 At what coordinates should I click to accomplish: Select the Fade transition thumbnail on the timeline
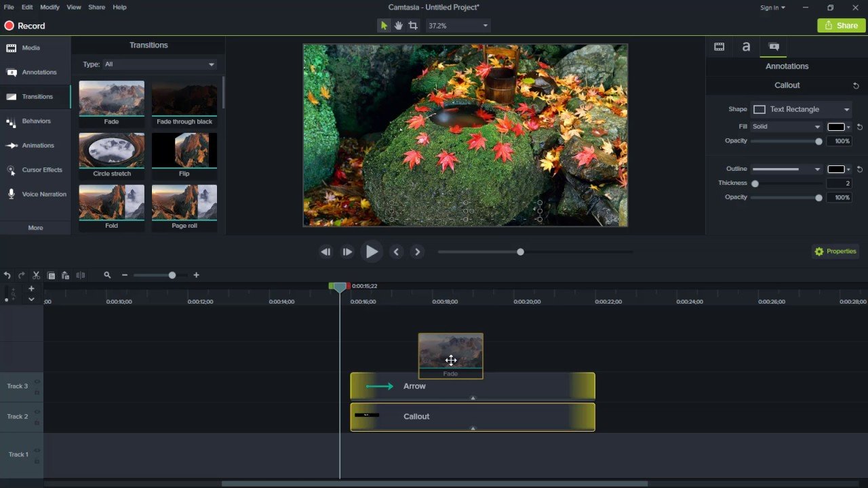(451, 355)
